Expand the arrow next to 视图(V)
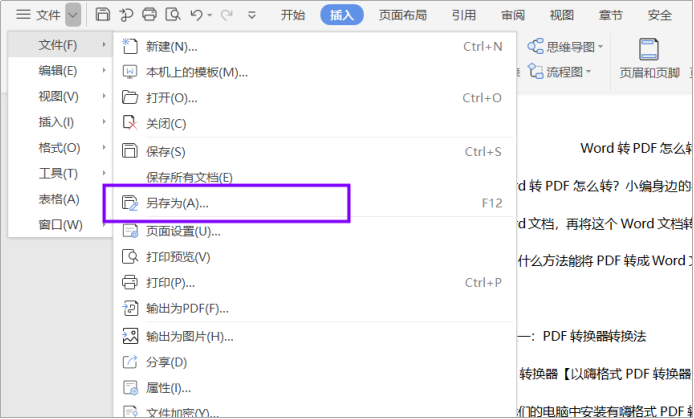 [104, 96]
